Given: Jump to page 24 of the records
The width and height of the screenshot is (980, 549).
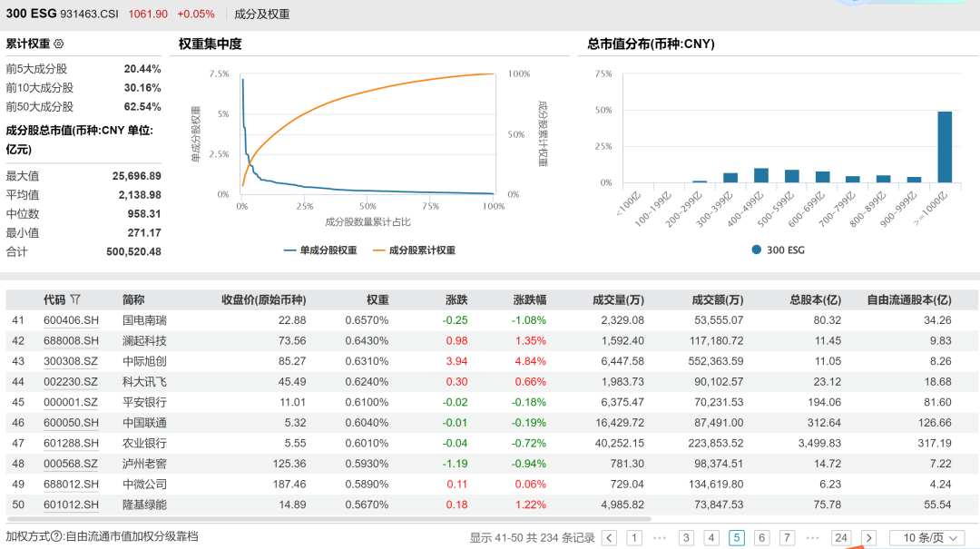Looking at the screenshot, I should click(841, 538).
